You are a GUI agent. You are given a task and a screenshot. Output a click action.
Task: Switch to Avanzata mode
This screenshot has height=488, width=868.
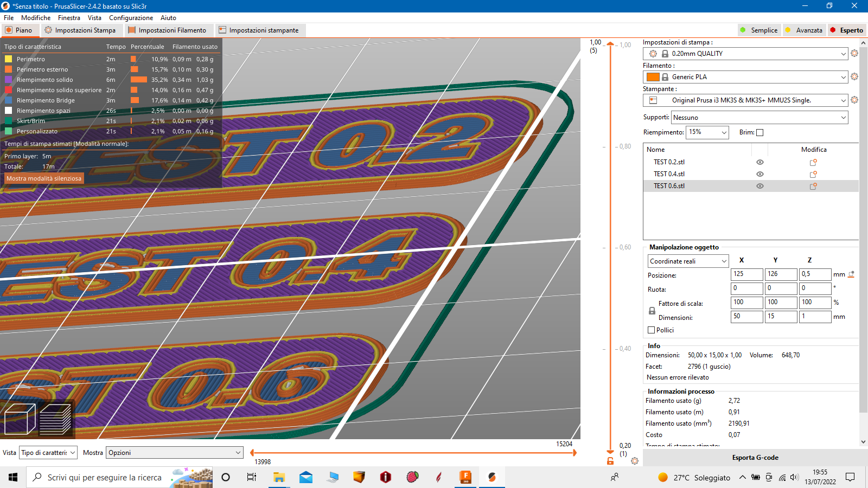point(804,30)
